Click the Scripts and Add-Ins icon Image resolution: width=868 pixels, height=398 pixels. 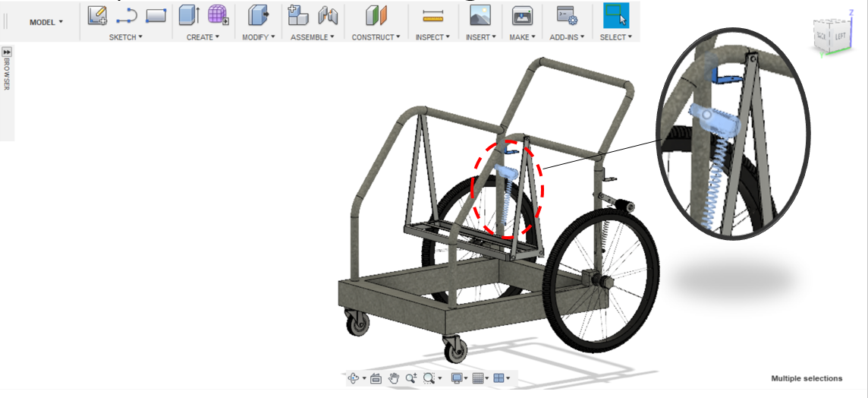point(567,15)
